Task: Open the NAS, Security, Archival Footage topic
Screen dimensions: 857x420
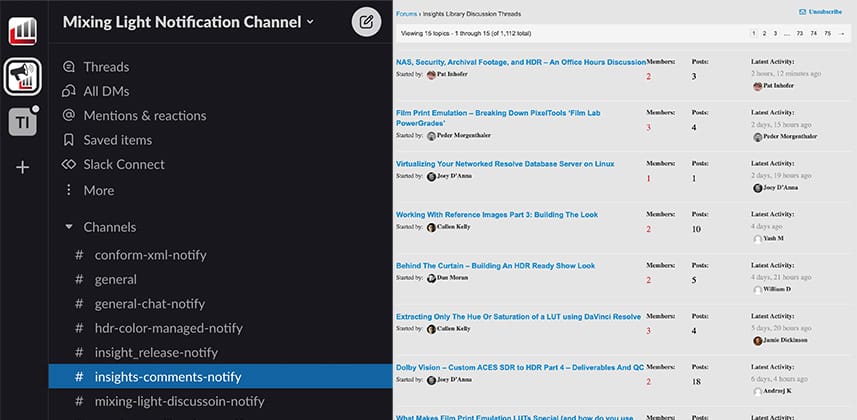Action: click(x=521, y=62)
